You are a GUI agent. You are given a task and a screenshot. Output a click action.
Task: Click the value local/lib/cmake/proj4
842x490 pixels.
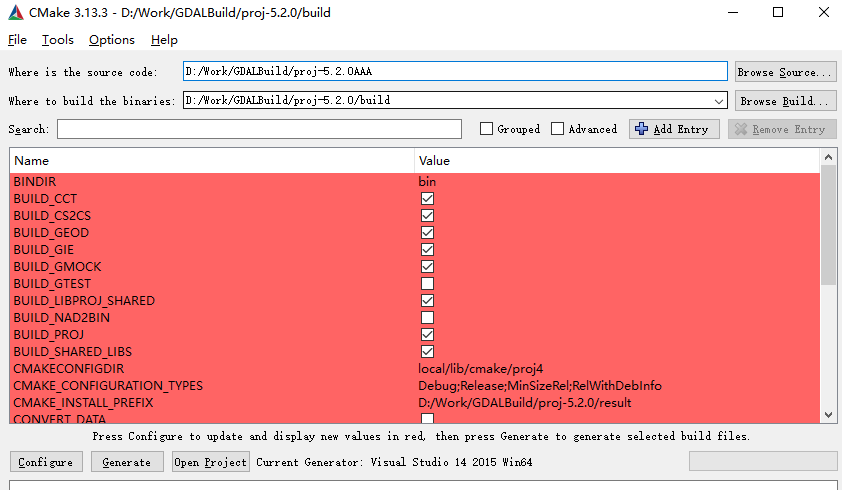pyautogui.click(x=481, y=369)
